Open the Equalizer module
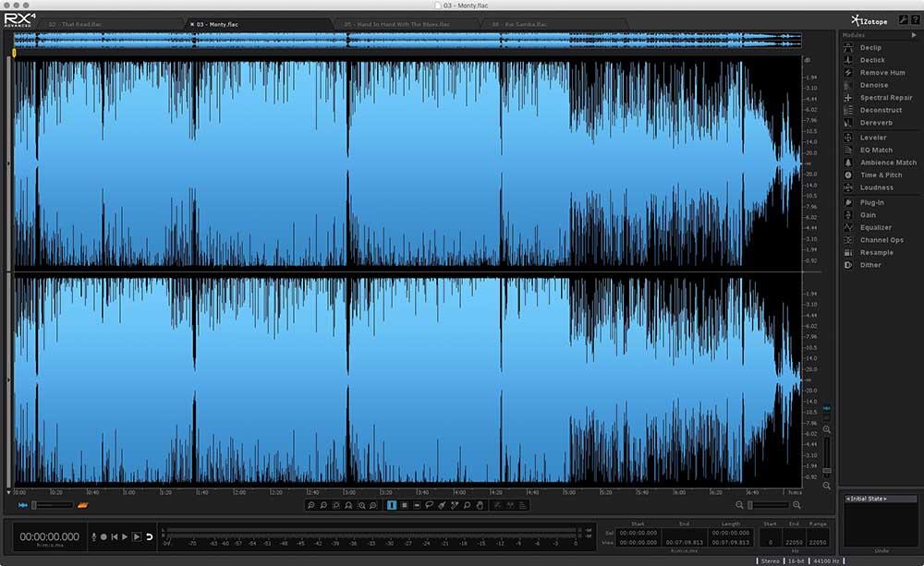 (875, 228)
